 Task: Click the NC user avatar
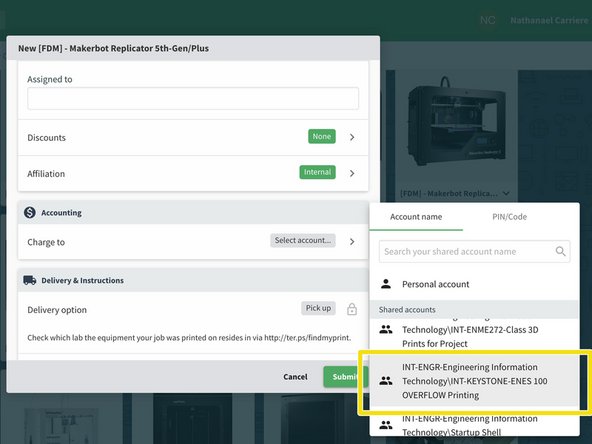(x=487, y=20)
